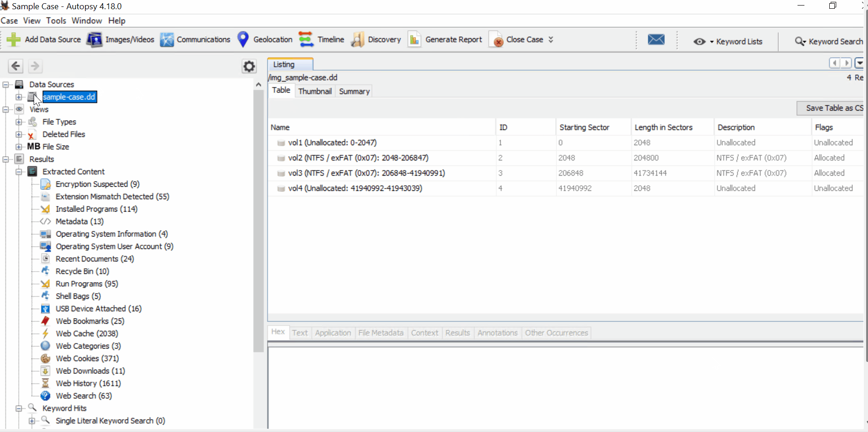Click the Web Bookmarks icon

pyautogui.click(x=45, y=321)
